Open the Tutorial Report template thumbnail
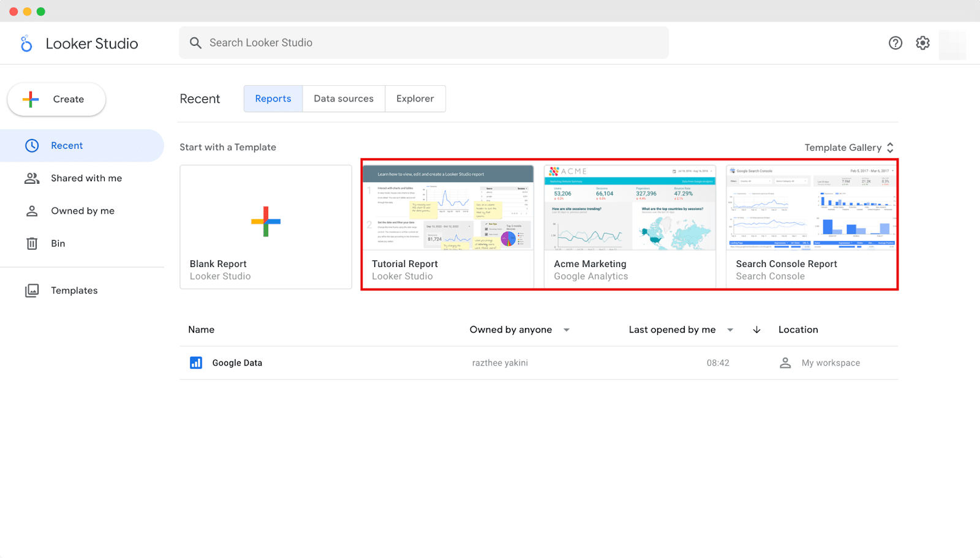 click(x=448, y=207)
